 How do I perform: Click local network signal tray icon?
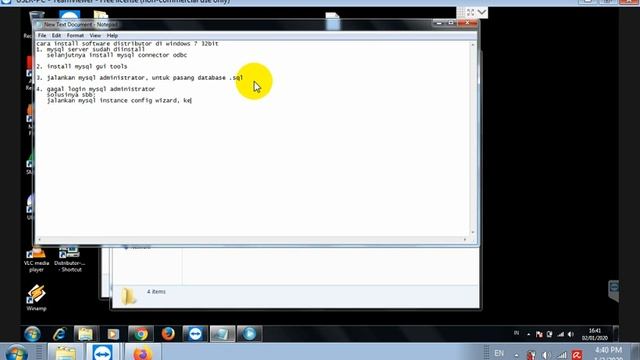[562, 355]
